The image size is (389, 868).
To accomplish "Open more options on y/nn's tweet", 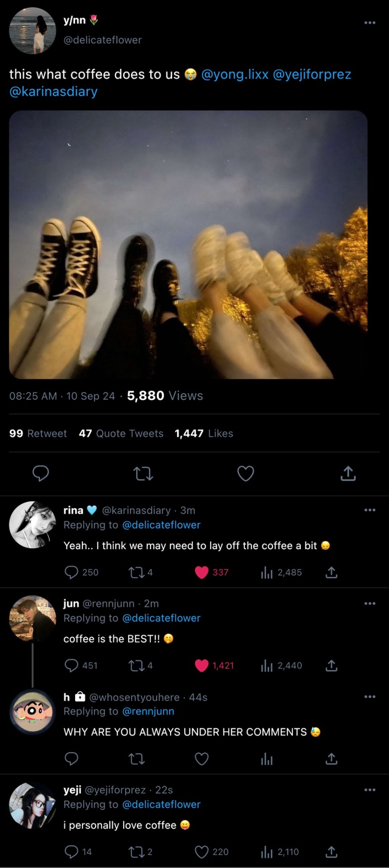I will point(370,23).
